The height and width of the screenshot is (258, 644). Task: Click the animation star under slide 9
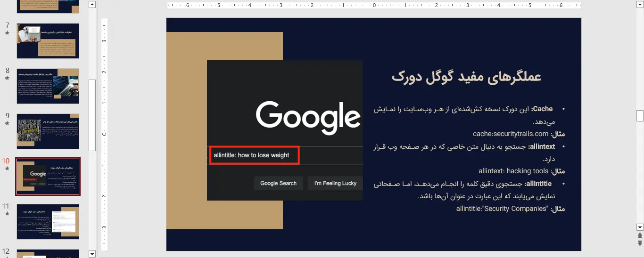point(7,123)
